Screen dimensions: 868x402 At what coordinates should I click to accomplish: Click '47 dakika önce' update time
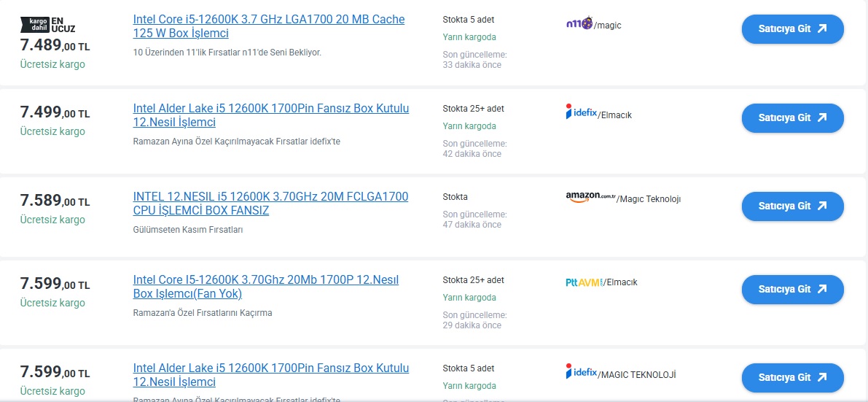pos(472,225)
